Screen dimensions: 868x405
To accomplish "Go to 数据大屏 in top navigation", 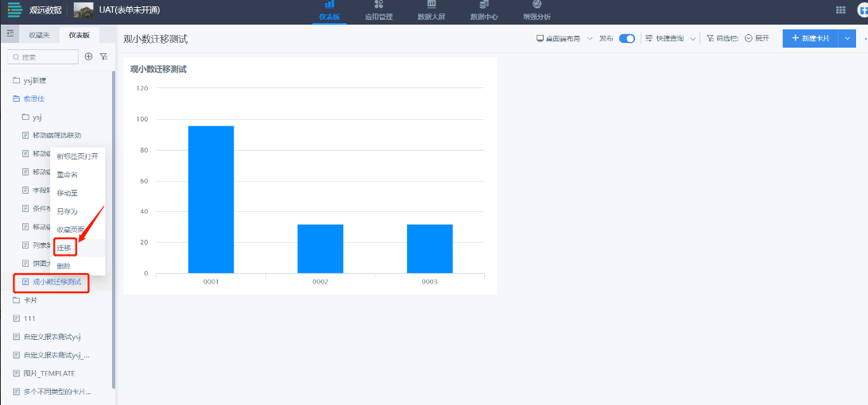I will click(x=433, y=10).
